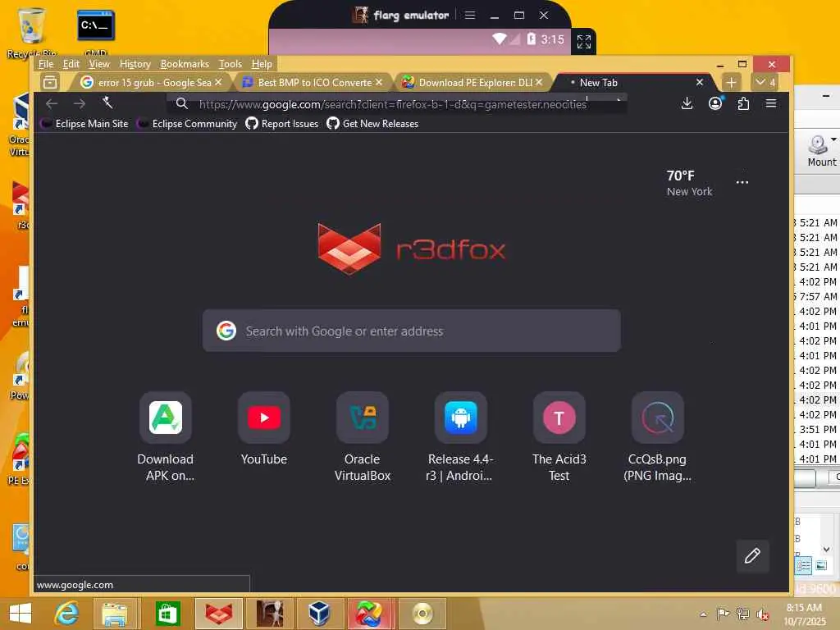Open the View menu
Viewport: 840px width, 630px height.
point(99,64)
